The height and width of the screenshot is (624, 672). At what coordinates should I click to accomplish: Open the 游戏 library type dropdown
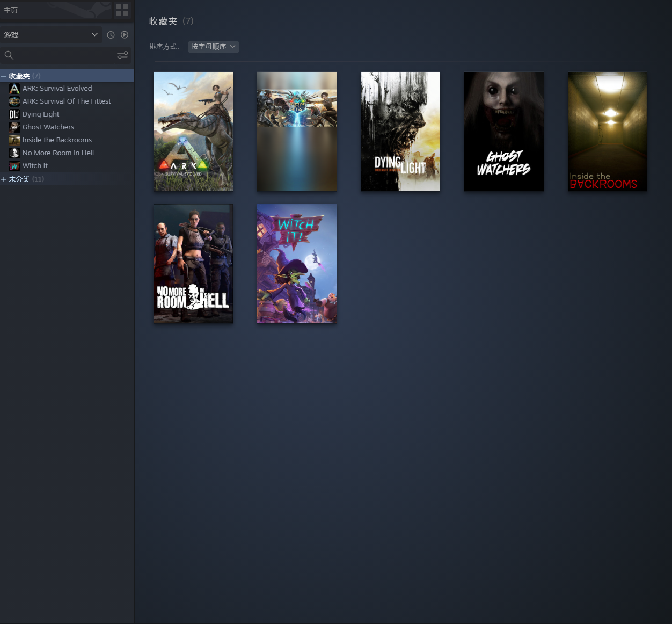coord(51,35)
